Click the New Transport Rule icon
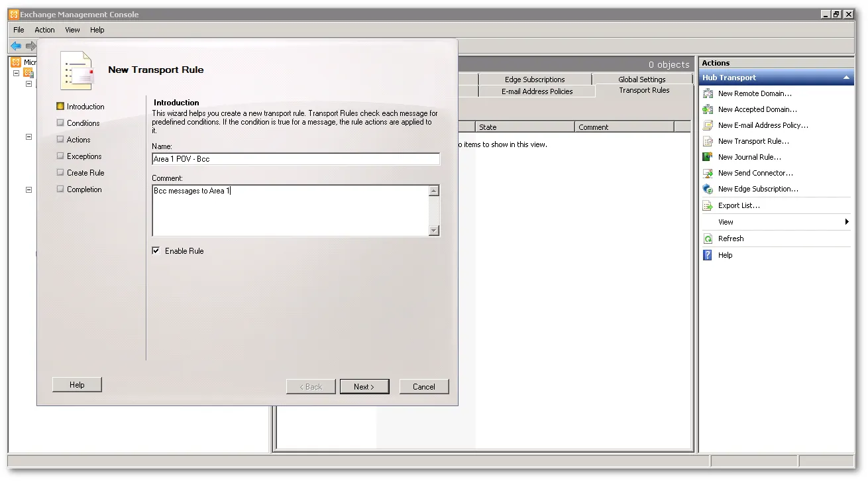868x481 pixels. [708, 141]
